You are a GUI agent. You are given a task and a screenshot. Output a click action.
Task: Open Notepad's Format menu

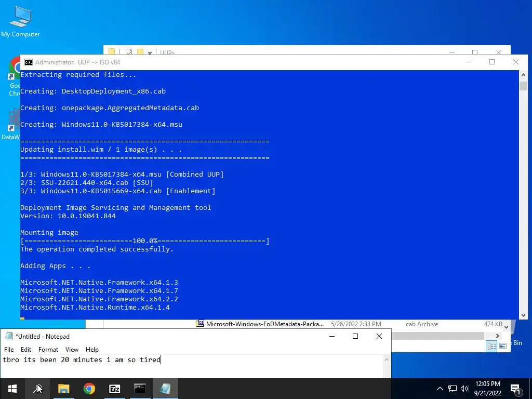48,350
